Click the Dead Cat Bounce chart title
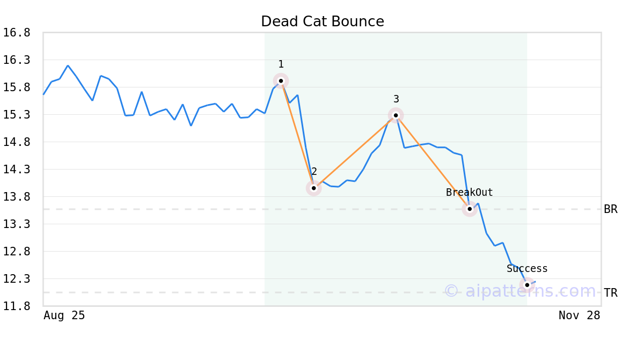The height and width of the screenshot is (338, 644). [x=322, y=21]
